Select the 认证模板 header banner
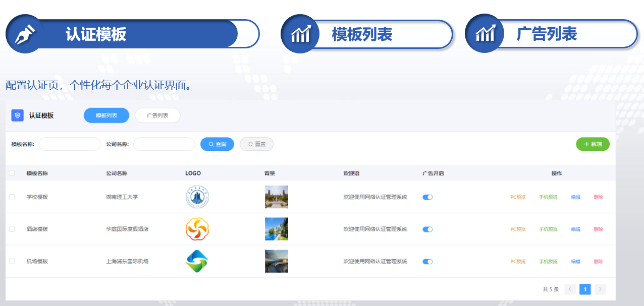 (132, 34)
